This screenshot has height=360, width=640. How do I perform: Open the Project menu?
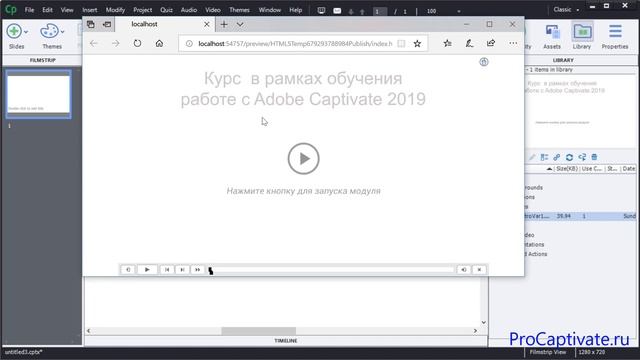click(x=142, y=10)
